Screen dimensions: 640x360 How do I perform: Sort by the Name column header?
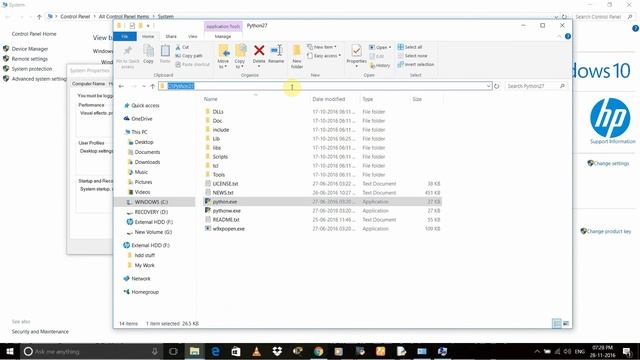pos(211,99)
